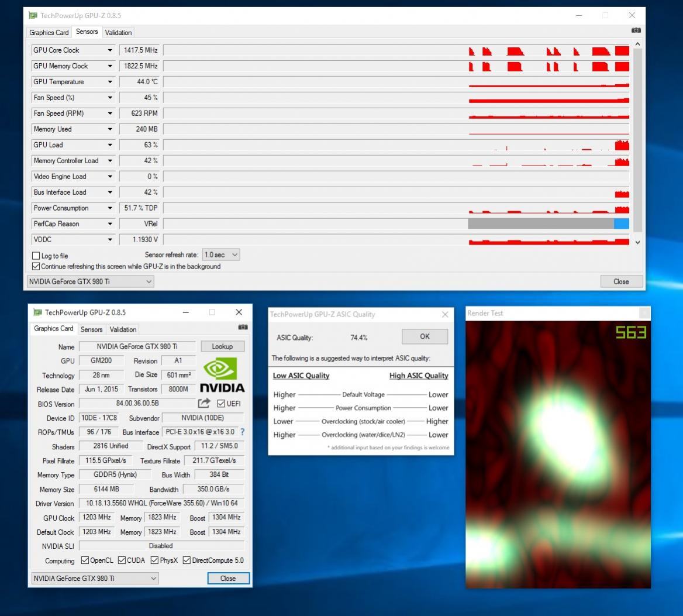Click the bus interface question mark icon
This screenshot has height=616, width=683.
point(243,432)
